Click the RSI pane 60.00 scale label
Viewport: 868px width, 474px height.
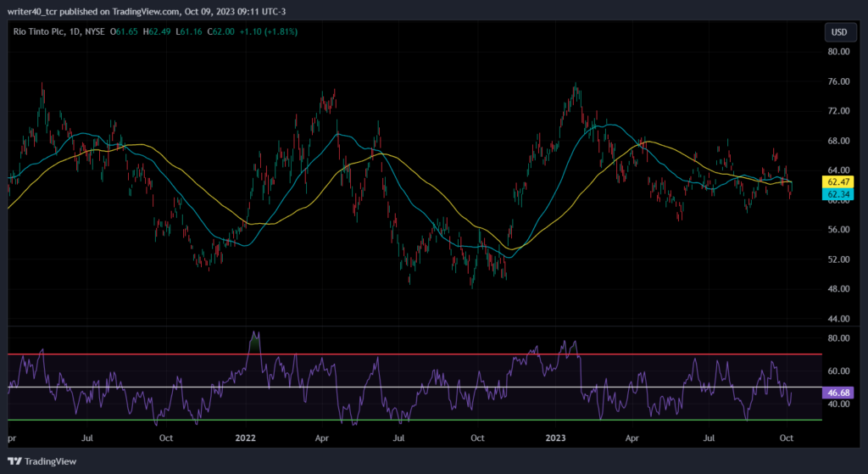(x=838, y=371)
